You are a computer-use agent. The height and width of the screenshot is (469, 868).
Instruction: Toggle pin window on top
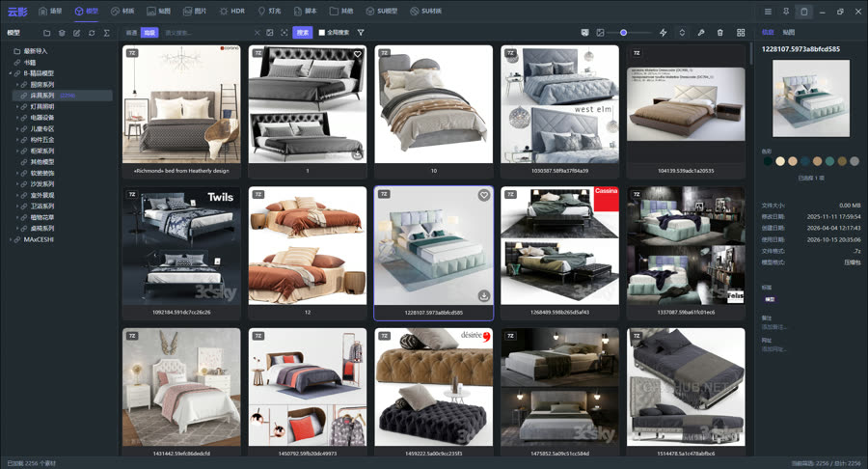point(785,11)
